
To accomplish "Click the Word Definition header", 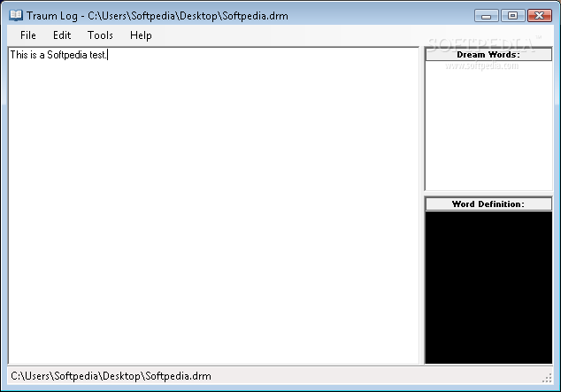I will click(x=488, y=204).
